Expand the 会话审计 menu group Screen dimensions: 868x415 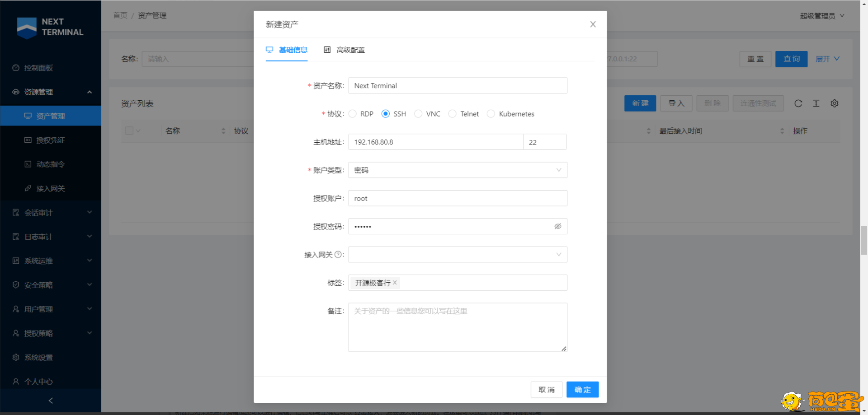point(90,212)
